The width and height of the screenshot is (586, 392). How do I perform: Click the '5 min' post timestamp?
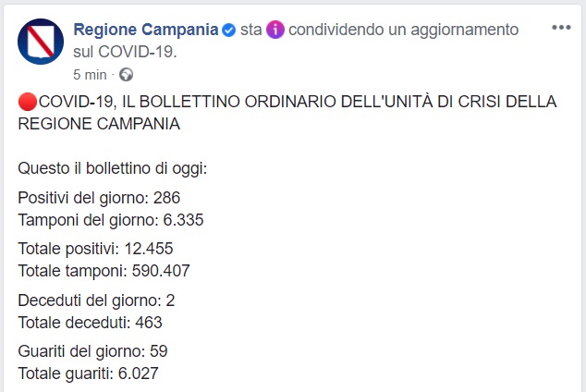click(x=92, y=74)
